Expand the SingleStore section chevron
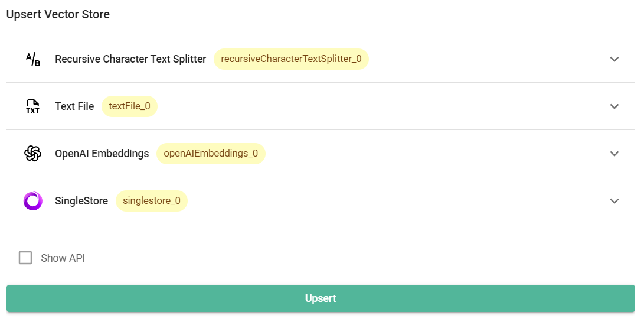Image resolution: width=644 pixels, height=328 pixels. (x=614, y=201)
